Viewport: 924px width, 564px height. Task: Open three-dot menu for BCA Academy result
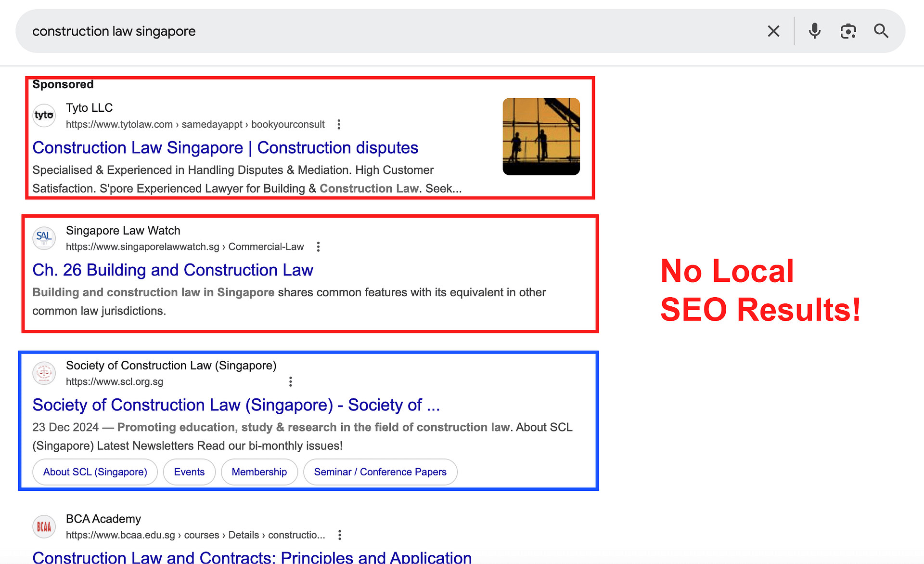[x=340, y=535]
